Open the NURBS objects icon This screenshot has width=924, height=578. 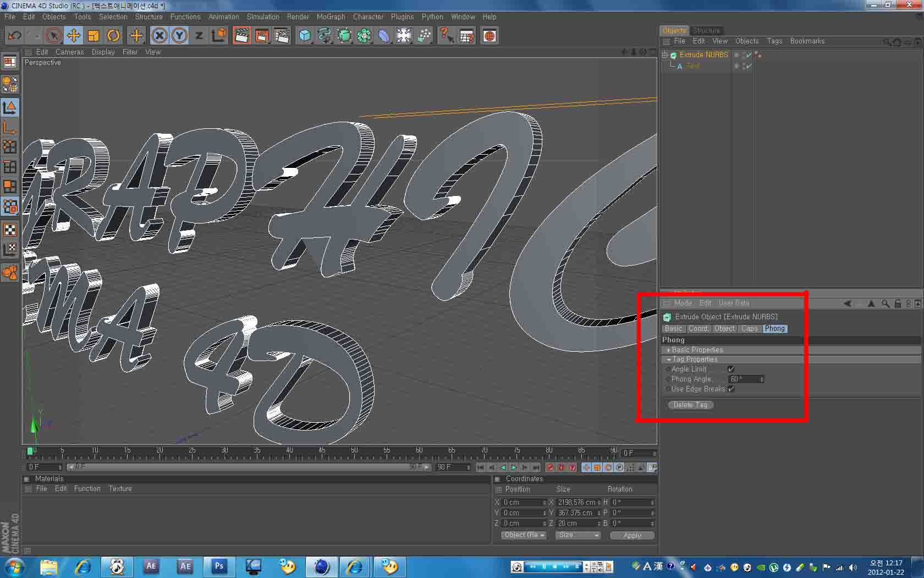point(344,36)
